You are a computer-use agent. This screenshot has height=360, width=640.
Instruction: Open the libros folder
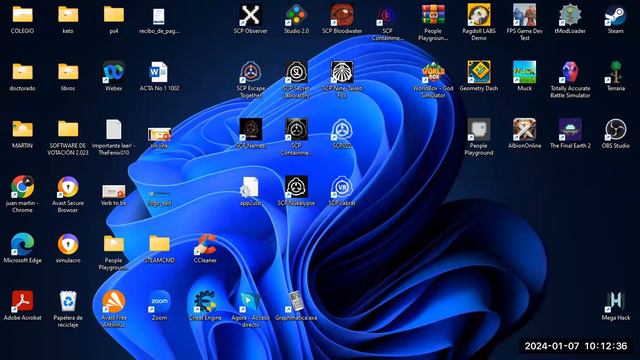coord(68,72)
